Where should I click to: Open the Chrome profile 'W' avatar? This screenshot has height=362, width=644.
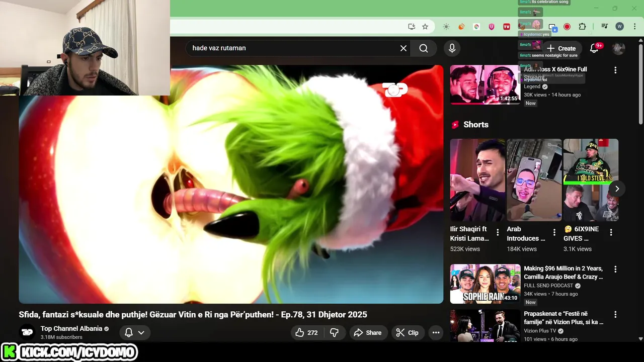coord(620,27)
